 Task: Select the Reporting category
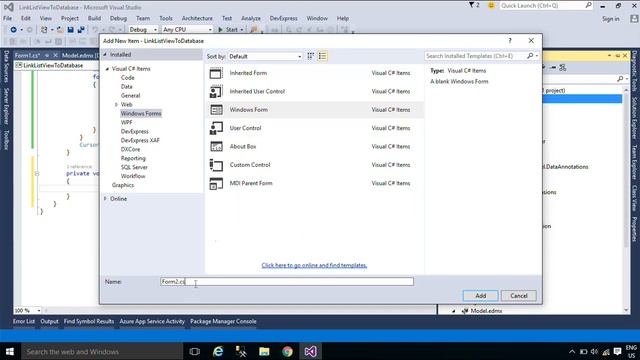[133, 158]
